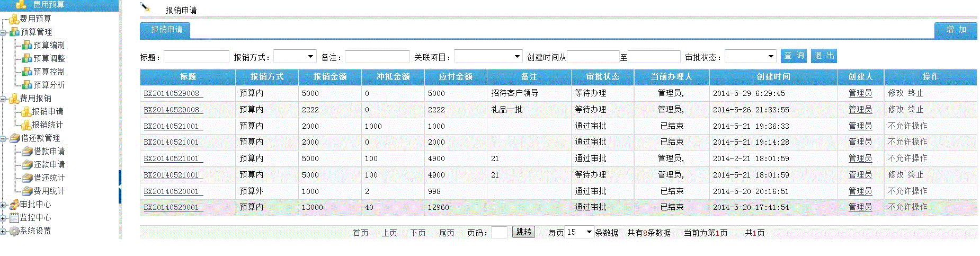
Task: Click the 费用报销 folder icon
Action: [x=14, y=99]
